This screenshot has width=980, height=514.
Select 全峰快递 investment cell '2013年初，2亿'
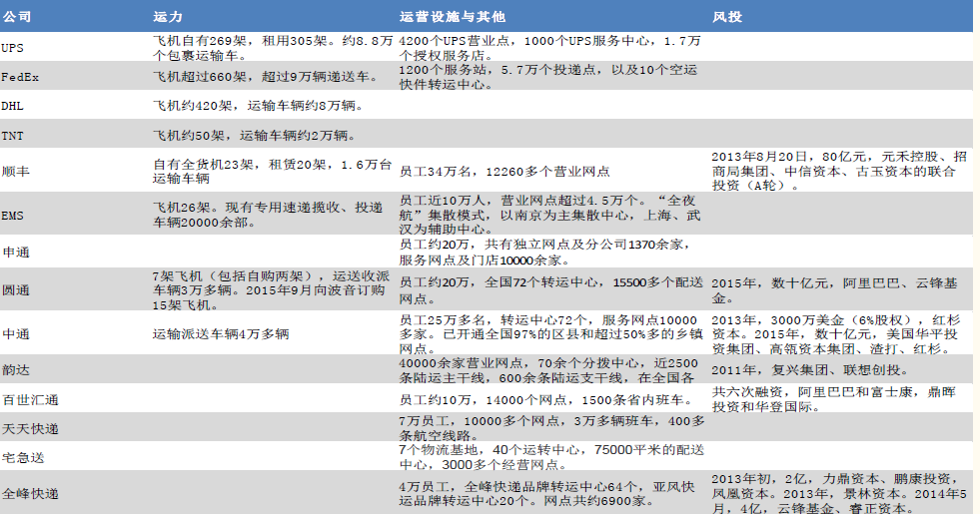[839, 494]
